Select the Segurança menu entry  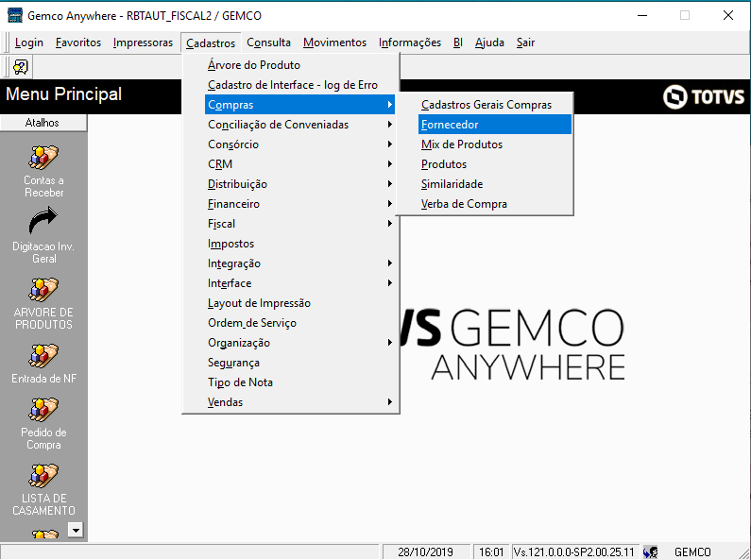pyautogui.click(x=299, y=363)
